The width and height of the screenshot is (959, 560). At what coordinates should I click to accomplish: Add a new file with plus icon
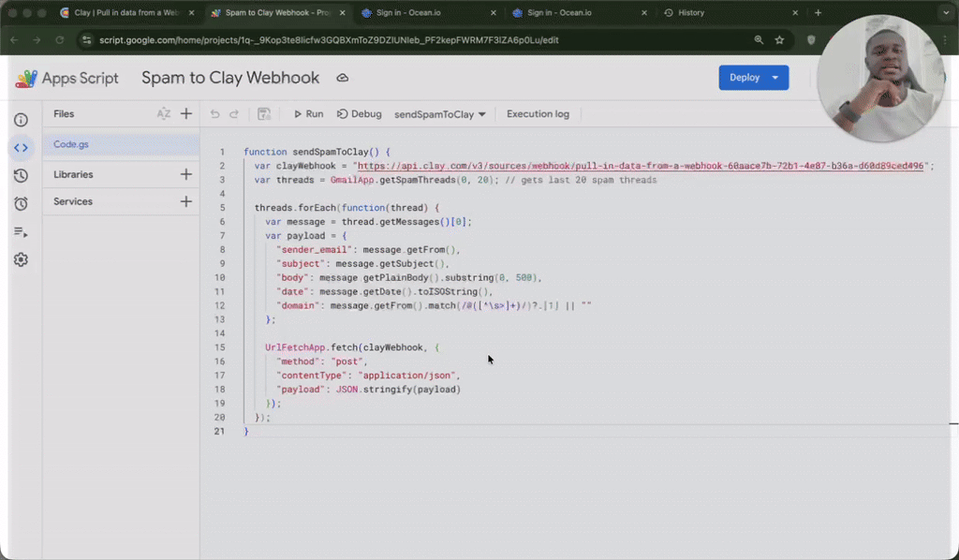(186, 114)
